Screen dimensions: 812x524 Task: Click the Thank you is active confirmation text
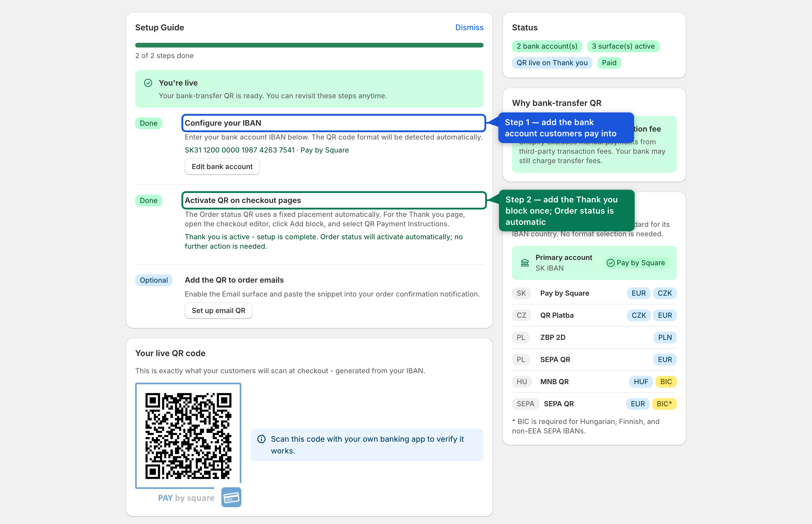pyautogui.click(x=323, y=242)
